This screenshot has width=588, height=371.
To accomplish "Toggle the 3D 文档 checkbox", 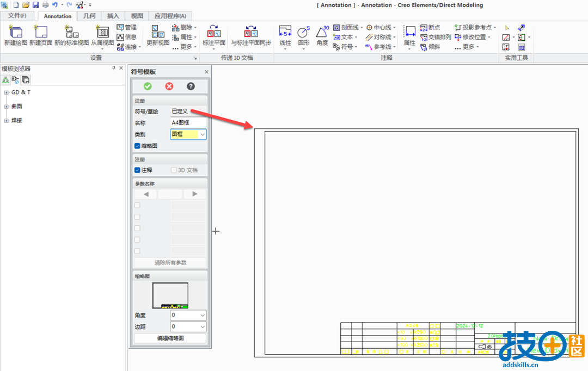I will (x=174, y=170).
